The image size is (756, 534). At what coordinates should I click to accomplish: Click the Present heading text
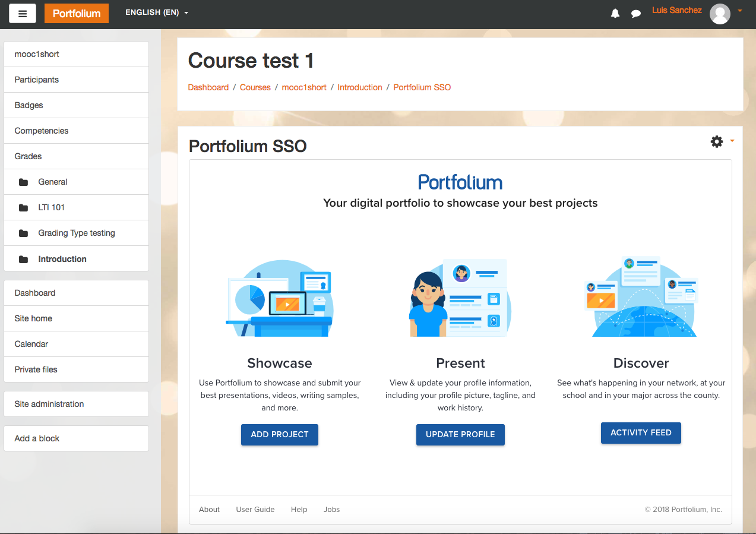click(460, 363)
